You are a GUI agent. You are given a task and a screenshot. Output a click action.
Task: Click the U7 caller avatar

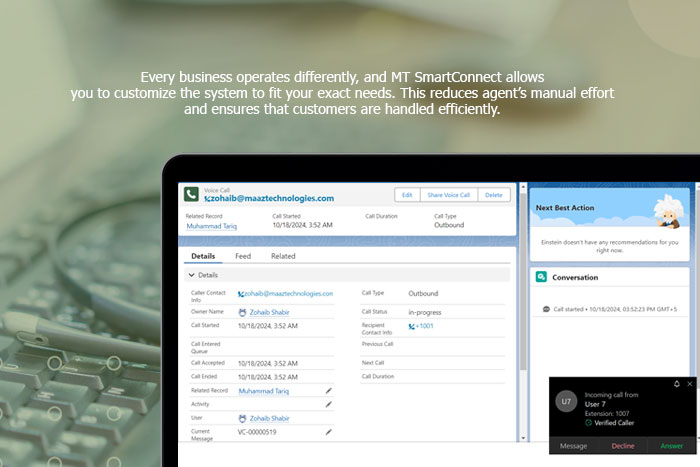coord(566,401)
